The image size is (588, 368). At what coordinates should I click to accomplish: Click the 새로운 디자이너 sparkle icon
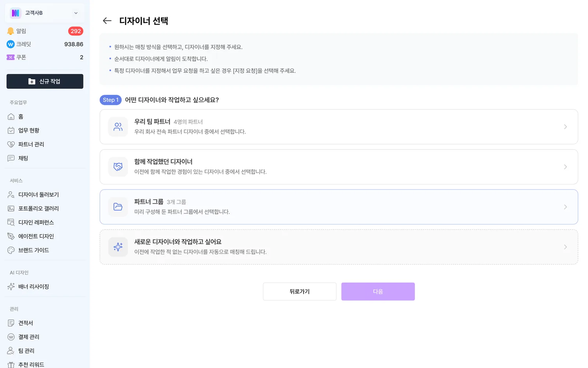[x=118, y=247]
